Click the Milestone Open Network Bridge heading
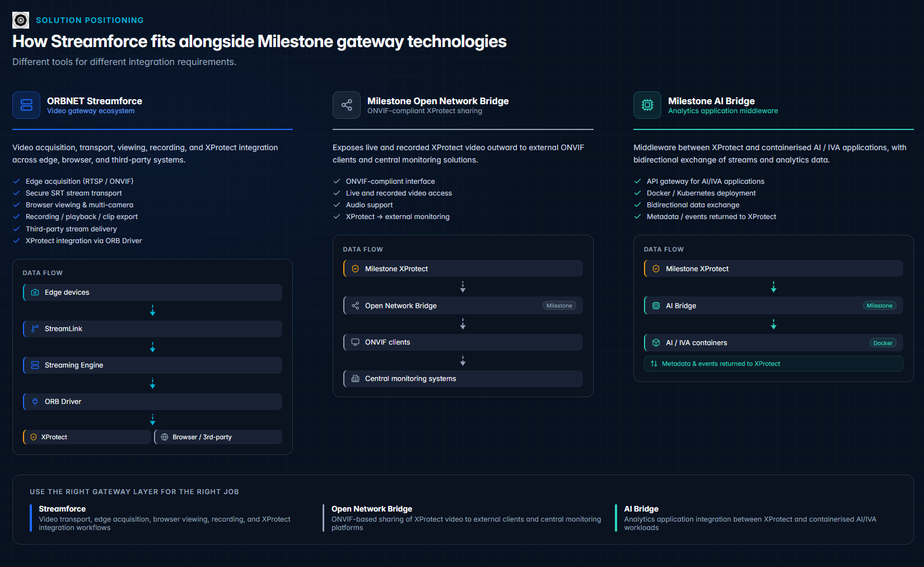924x567 pixels. pos(438,101)
